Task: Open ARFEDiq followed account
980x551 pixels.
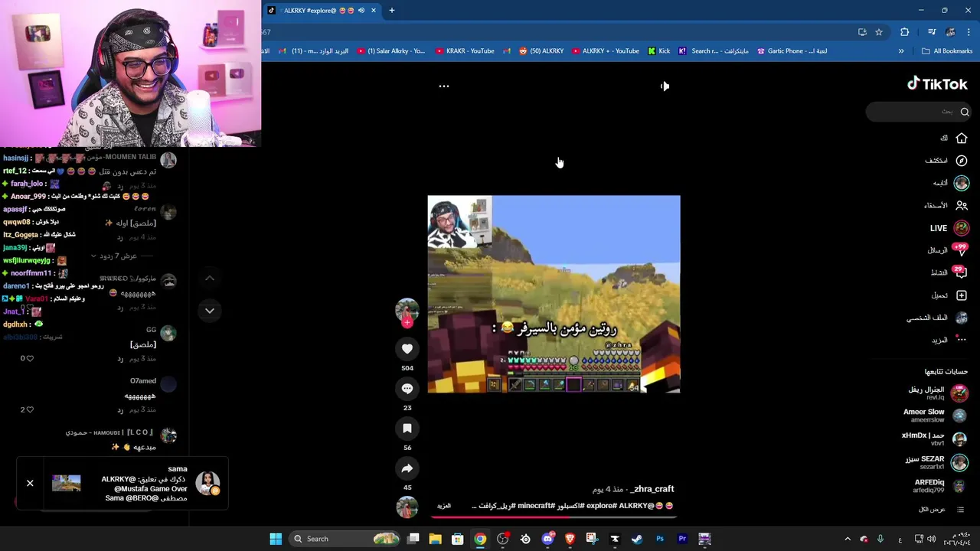Action: (940, 486)
